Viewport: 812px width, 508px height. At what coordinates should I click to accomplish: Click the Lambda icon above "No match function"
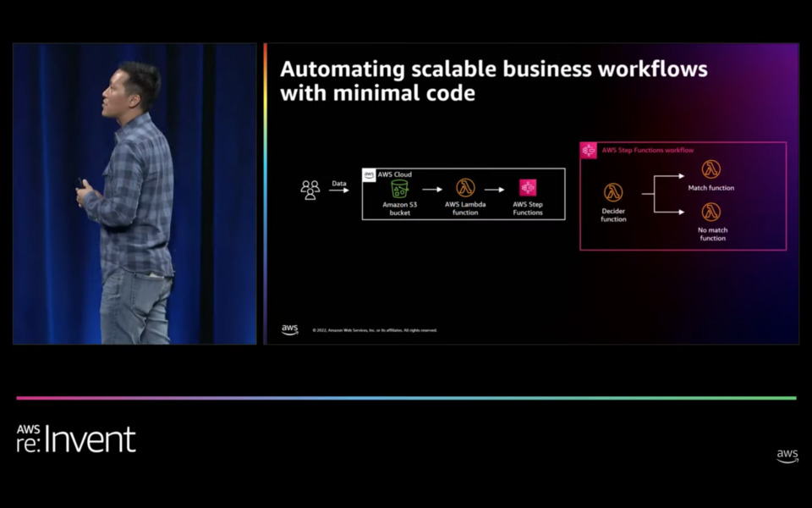711,212
